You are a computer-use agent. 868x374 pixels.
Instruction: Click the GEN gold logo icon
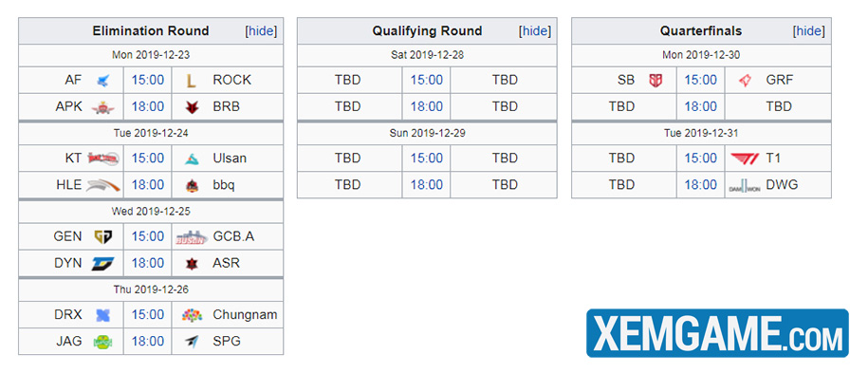(103, 237)
